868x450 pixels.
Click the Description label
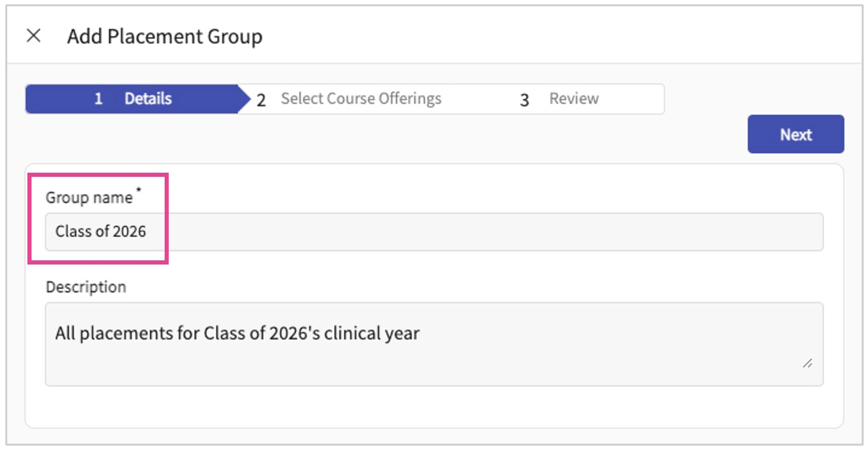pyautogui.click(x=86, y=287)
